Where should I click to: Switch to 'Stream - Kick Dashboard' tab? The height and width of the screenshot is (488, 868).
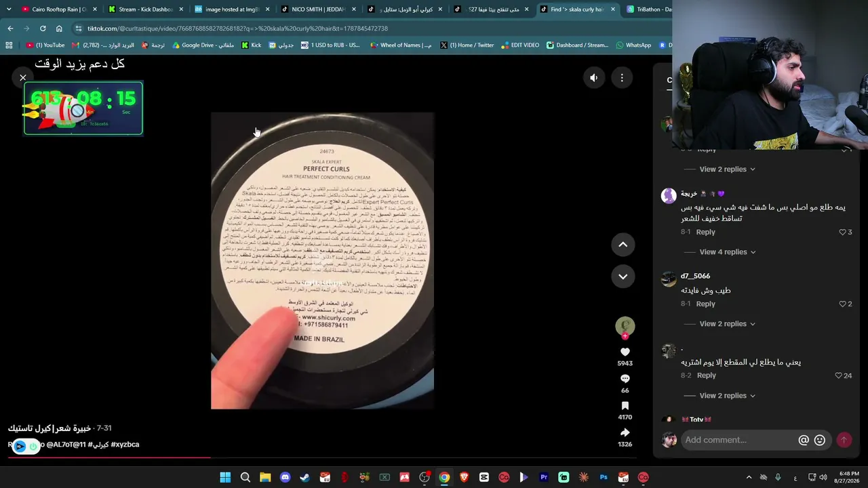[x=145, y=9]
